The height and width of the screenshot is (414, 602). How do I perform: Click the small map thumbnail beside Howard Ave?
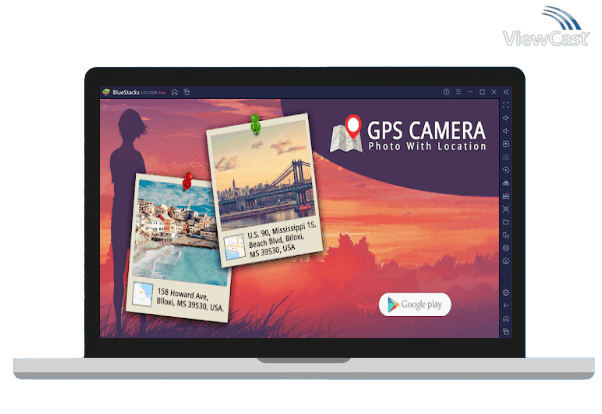coord(143,295)
